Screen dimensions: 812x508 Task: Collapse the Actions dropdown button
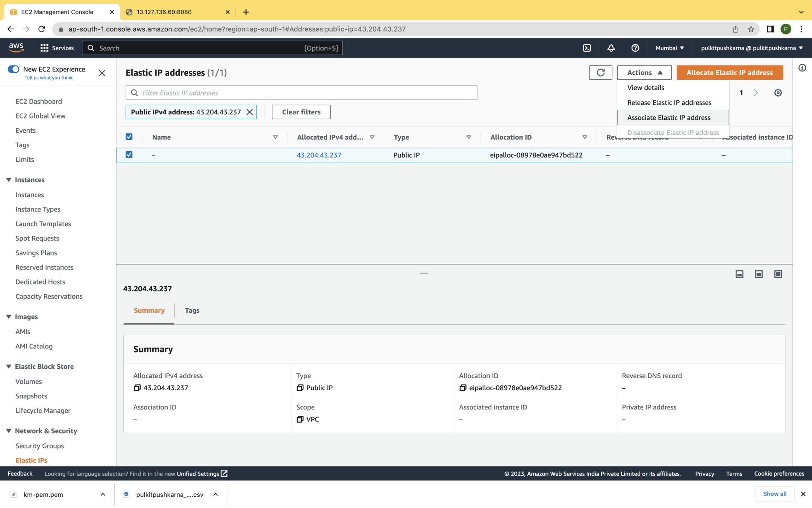[x=644, y=72]
